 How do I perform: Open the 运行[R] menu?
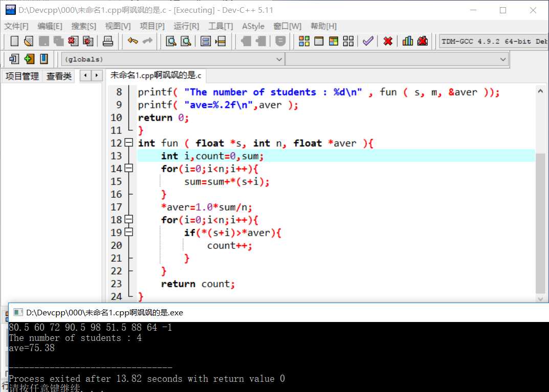(186, 26)
